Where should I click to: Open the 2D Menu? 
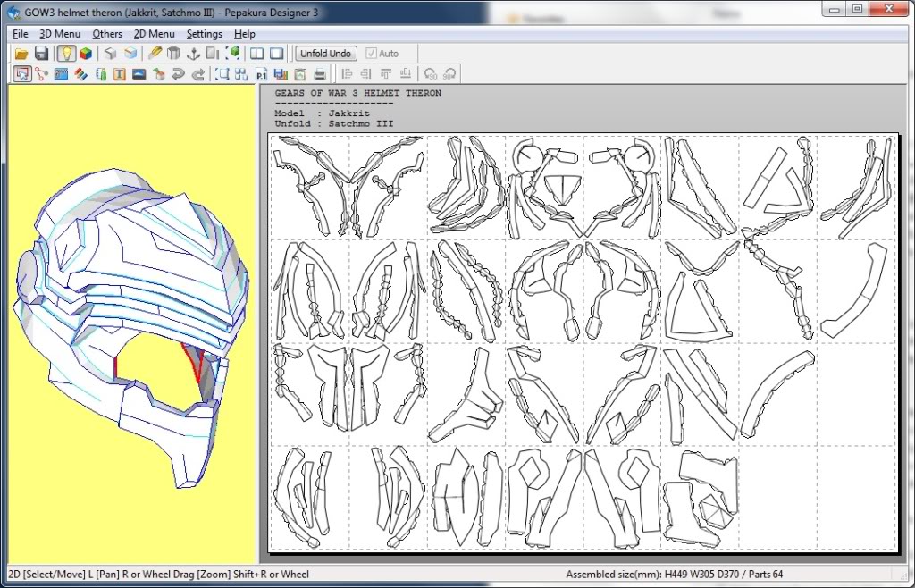pos(154,34)
